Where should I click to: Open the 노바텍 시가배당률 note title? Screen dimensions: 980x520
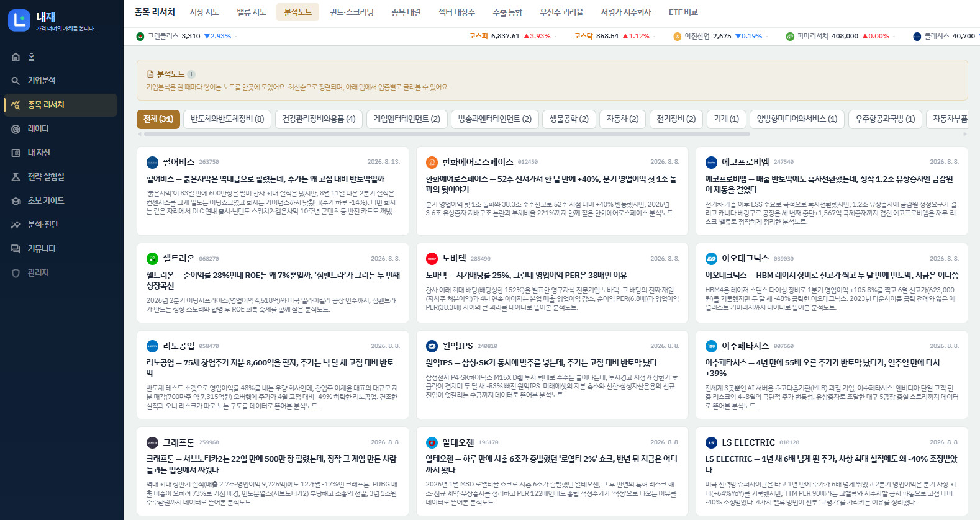(x=526, y=275)
